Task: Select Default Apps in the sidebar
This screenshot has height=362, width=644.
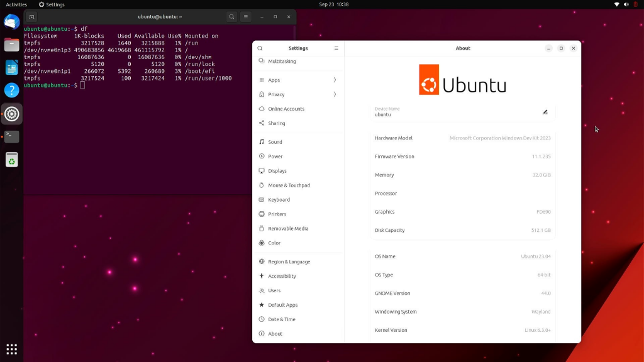Action: [298, 305]
